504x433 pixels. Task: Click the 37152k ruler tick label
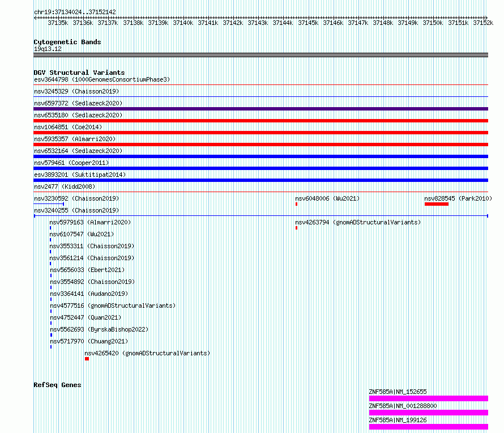pyautogui.click(x=483, y=23)
